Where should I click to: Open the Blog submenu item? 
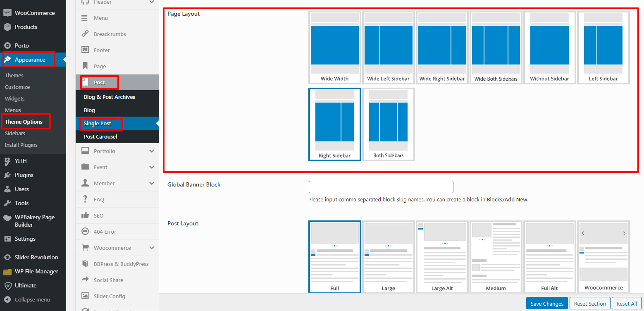point(89,110)
